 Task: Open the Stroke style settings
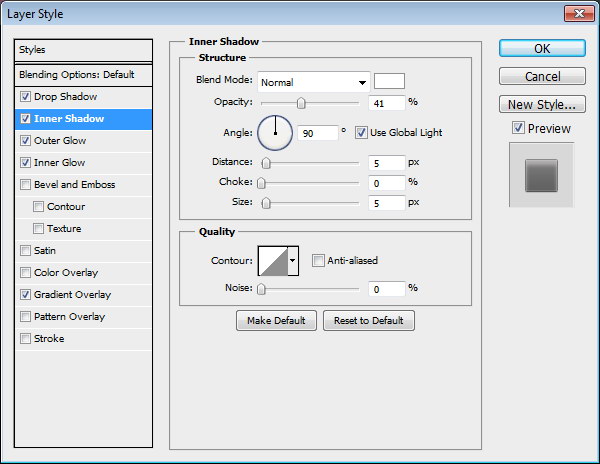coord(49,339)
